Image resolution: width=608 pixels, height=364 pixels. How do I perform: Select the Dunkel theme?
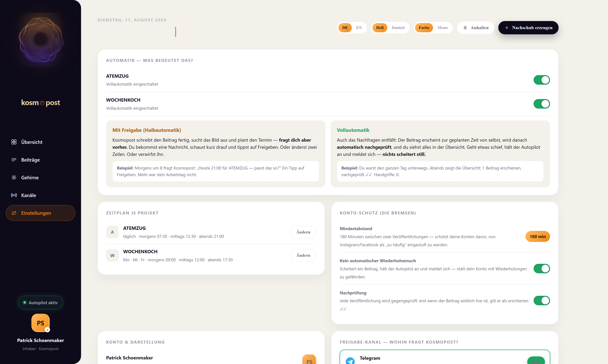[x=398, y=28]
